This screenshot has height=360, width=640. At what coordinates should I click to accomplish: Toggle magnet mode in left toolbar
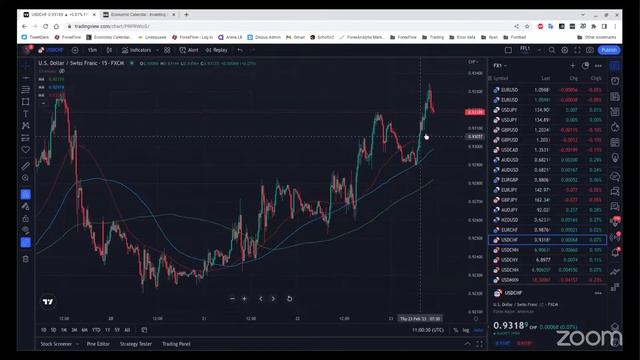pyautogui.click(x=26, y=194)
